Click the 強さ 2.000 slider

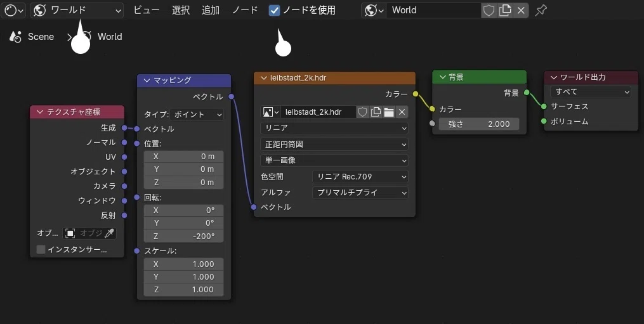coord(479,124)
